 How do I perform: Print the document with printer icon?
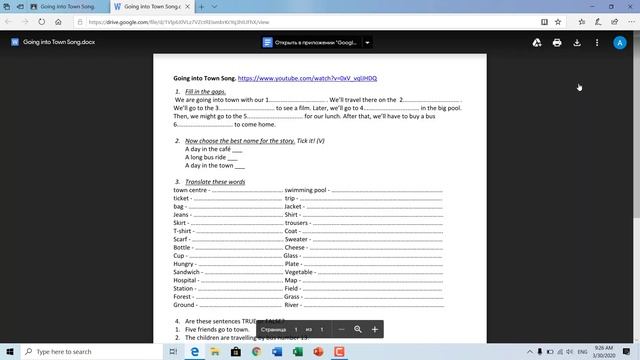tap(557, 42)
